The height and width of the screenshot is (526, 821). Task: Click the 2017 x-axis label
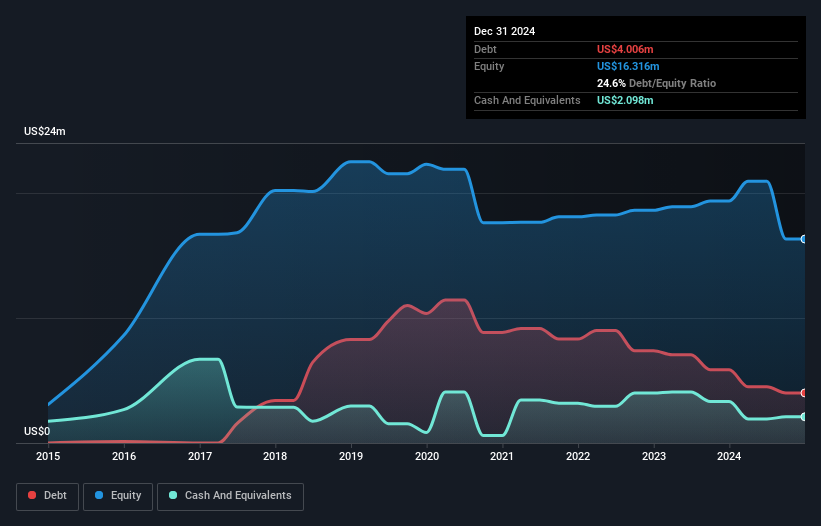click(200, 456)
